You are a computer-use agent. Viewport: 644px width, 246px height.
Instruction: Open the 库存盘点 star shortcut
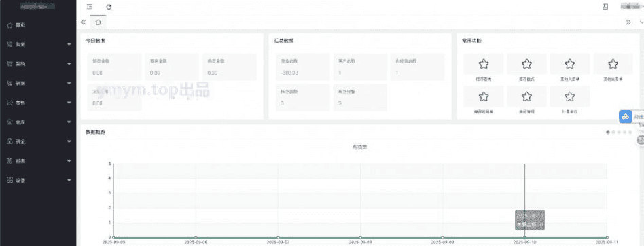526,64
